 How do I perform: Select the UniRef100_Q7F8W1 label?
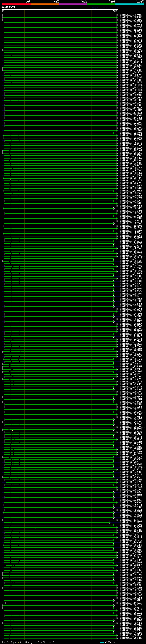point(131,35)
